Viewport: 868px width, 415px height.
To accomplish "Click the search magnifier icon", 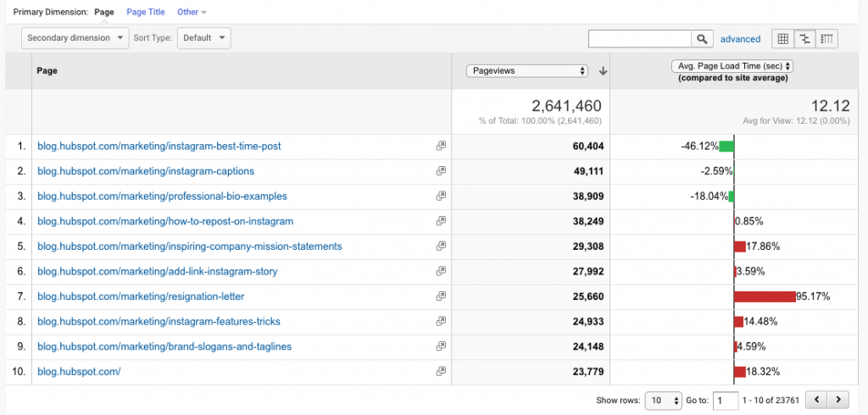I will [702, 39].
